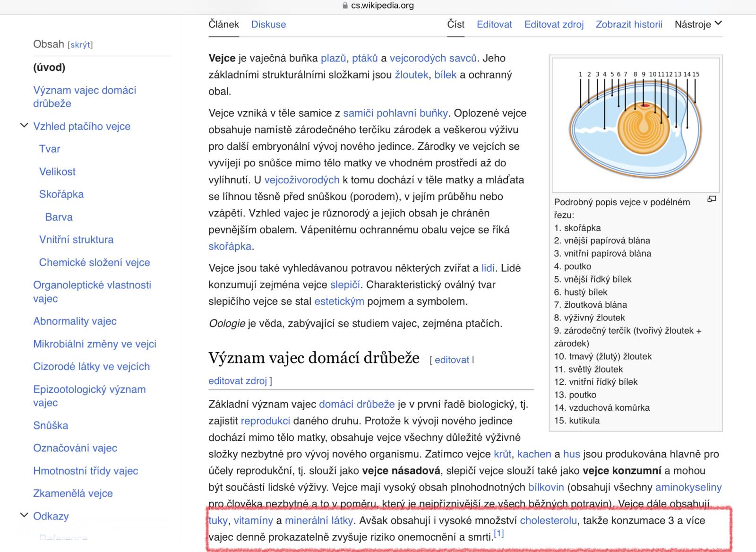Jump to Velikost subsection
Image resolution: width=756 pixels, height=552 pixels.
pos(57,172)
